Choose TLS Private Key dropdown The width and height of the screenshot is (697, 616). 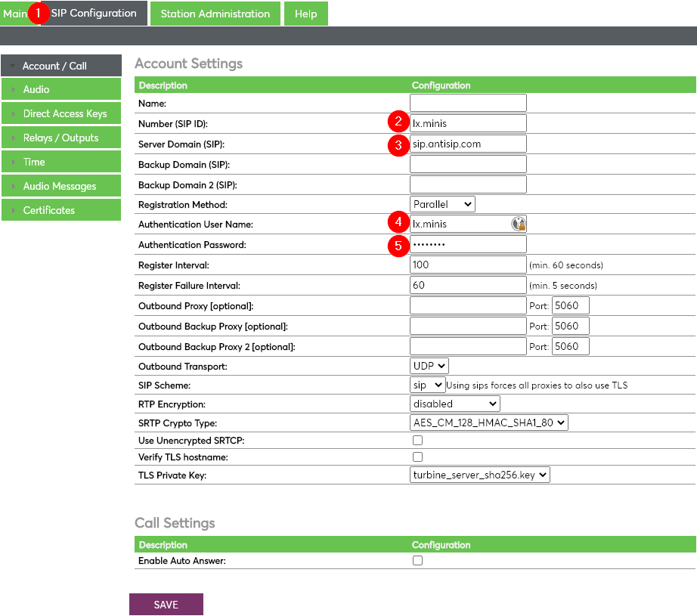[479, 475]
